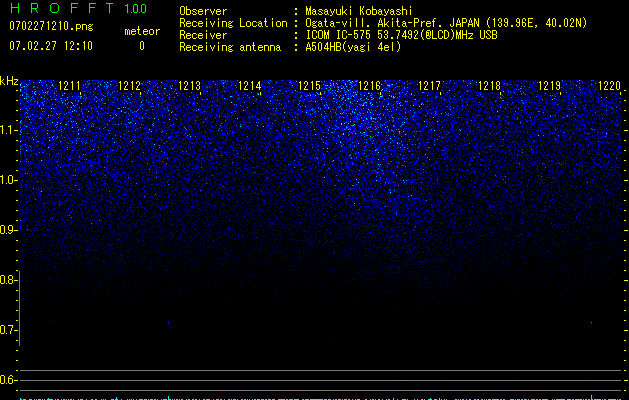This screenshot has width=629, height=400.
Task: Click the 1216 time marker
Action: 369,86
